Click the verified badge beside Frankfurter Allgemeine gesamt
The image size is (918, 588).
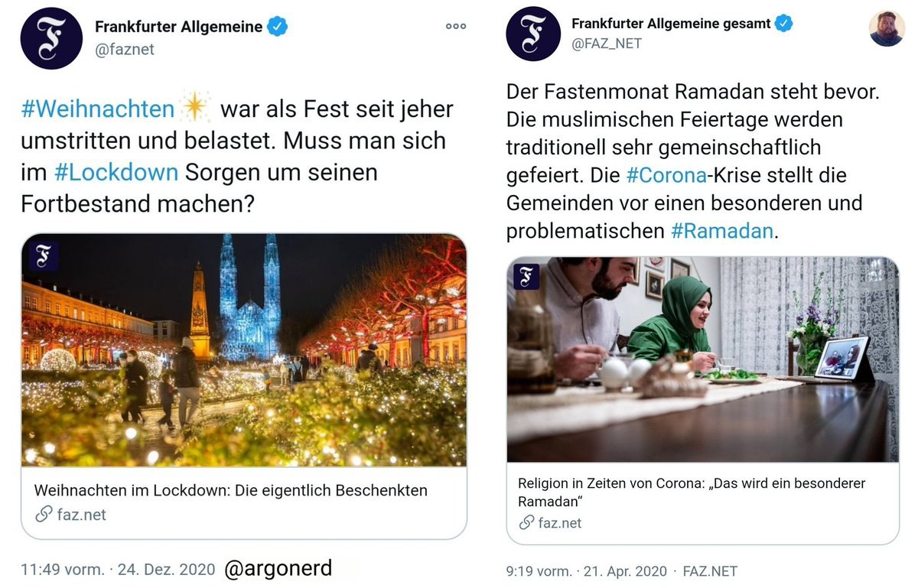783,24
